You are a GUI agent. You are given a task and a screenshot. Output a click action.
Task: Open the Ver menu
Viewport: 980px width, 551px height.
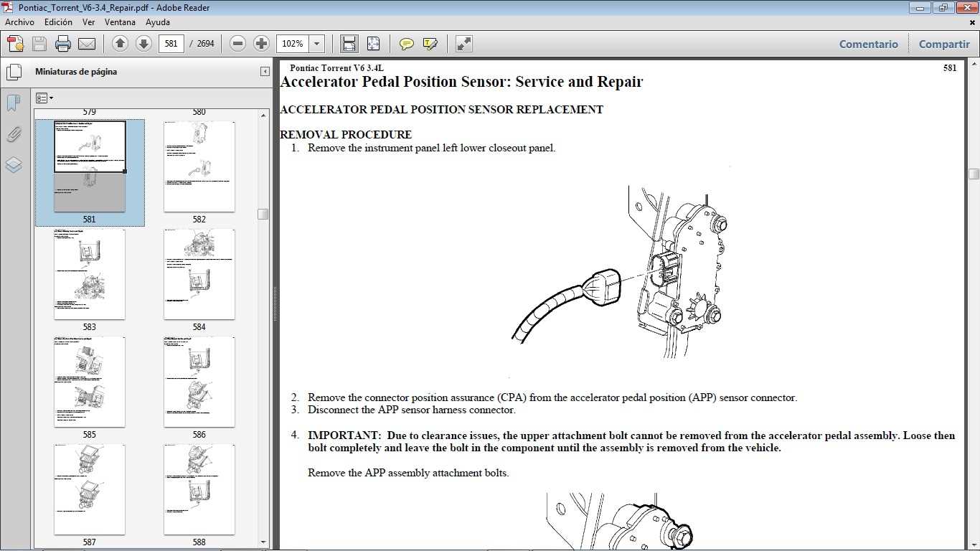[x=89, y=22]
